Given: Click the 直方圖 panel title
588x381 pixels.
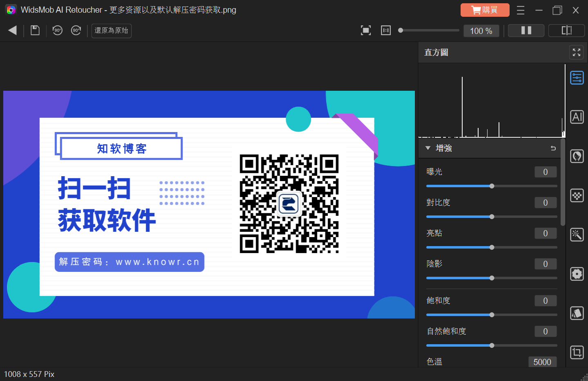Looking at the screenshot, I should (436, 52).
